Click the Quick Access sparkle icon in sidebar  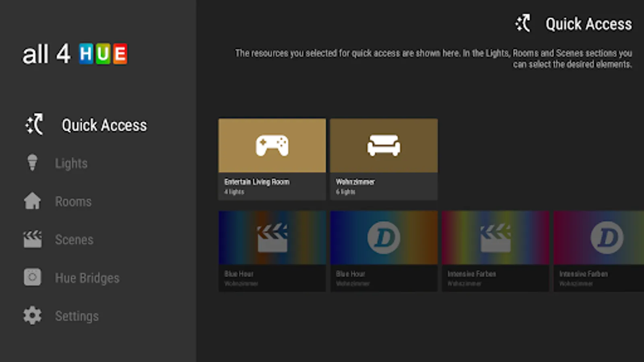[34, 124]
